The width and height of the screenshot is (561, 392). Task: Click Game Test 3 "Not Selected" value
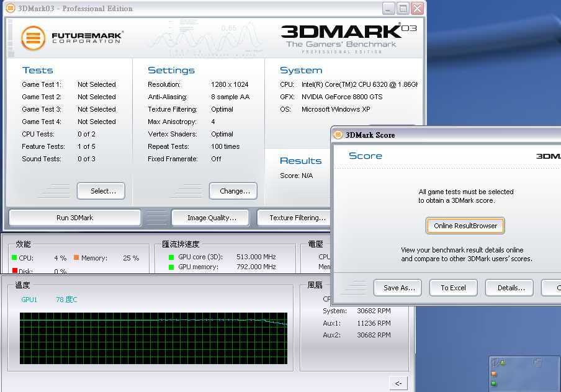pyautogui.click(x=97, y=109)
